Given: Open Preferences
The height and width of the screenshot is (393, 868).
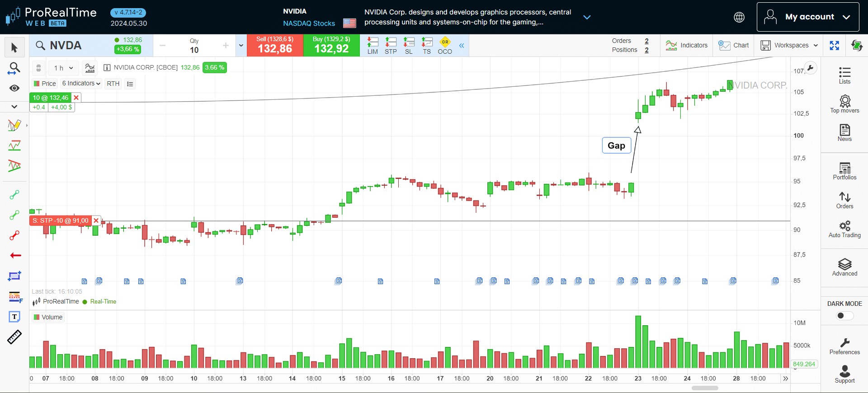Looking at the screenshot, I should pos(844,346).
